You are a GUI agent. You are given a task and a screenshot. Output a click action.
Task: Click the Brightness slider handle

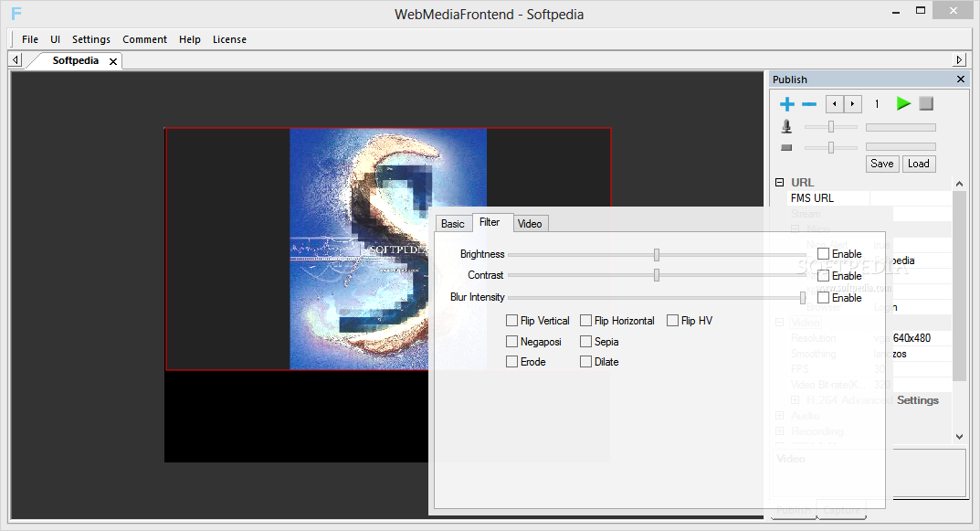tap(657, 255)
